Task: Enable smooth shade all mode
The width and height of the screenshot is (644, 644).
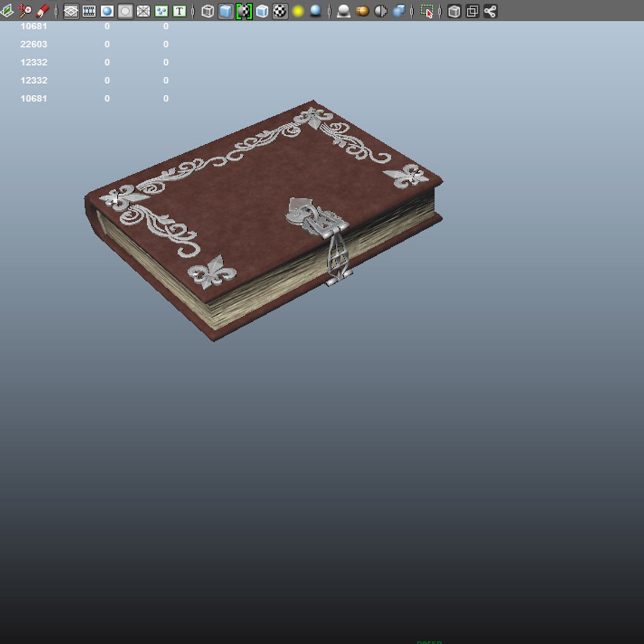Action: 226,11
